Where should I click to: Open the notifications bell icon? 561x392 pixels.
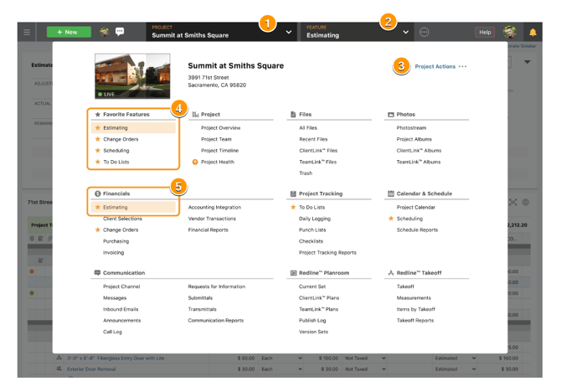pos(533,33)
